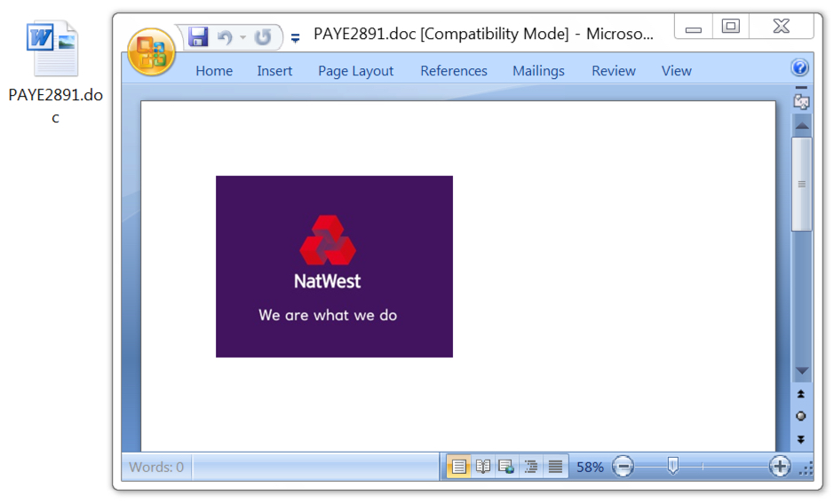Image resolution: width=834 pixels, height=504 pixels.
Task: Click the PAYE2891.doc file name label
Action: click(55, 106)
